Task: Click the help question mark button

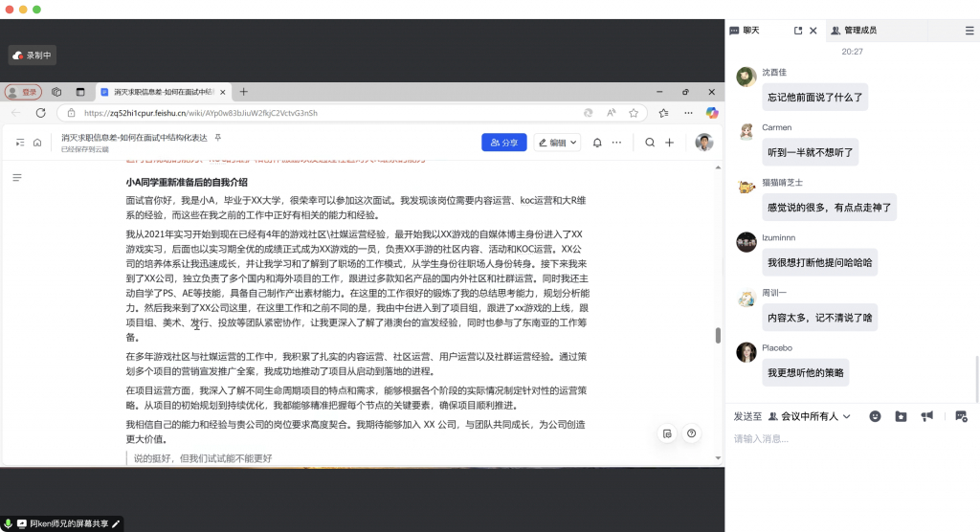Action: (691, 433)
